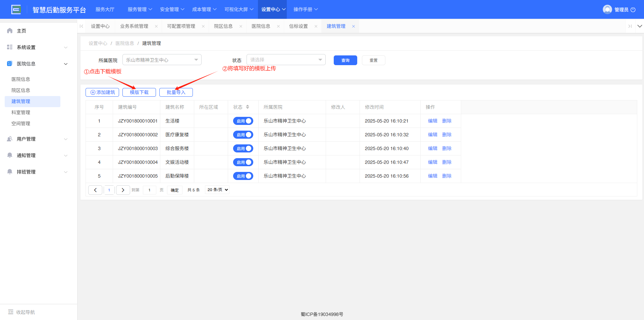Switch to the 信标设置 tab
644x320 pixels.
(299, 26)
